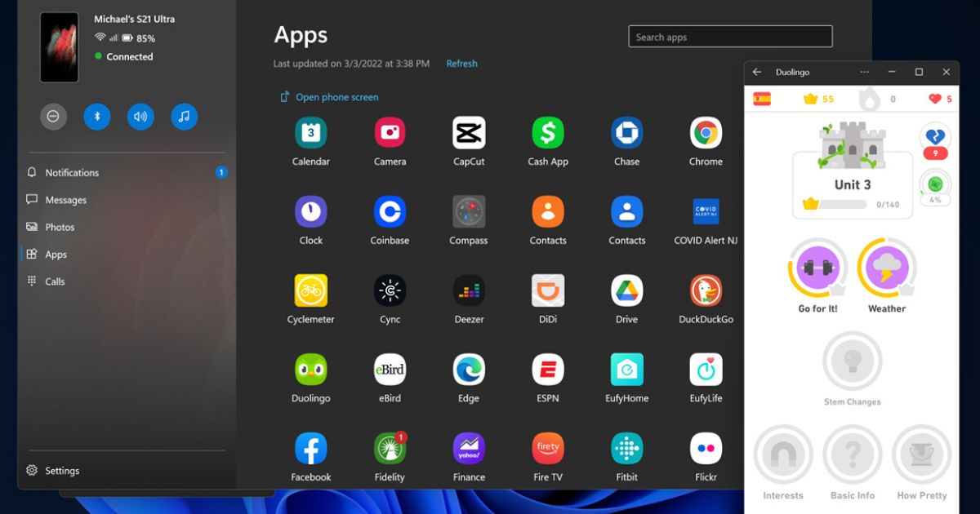Open the orange Contacts app
This screenshot has width=980, height=514.
pos(548,212)
